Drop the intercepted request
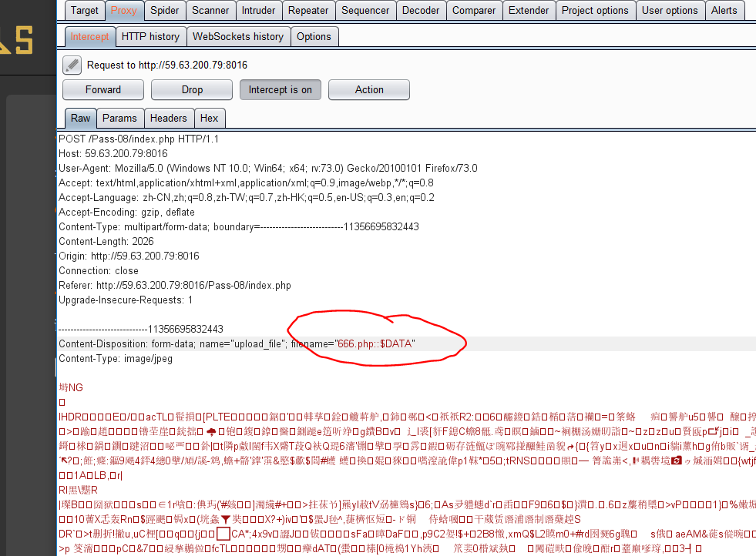The height and width of the screenshot is (556, 756). click(x=192, y=89)
